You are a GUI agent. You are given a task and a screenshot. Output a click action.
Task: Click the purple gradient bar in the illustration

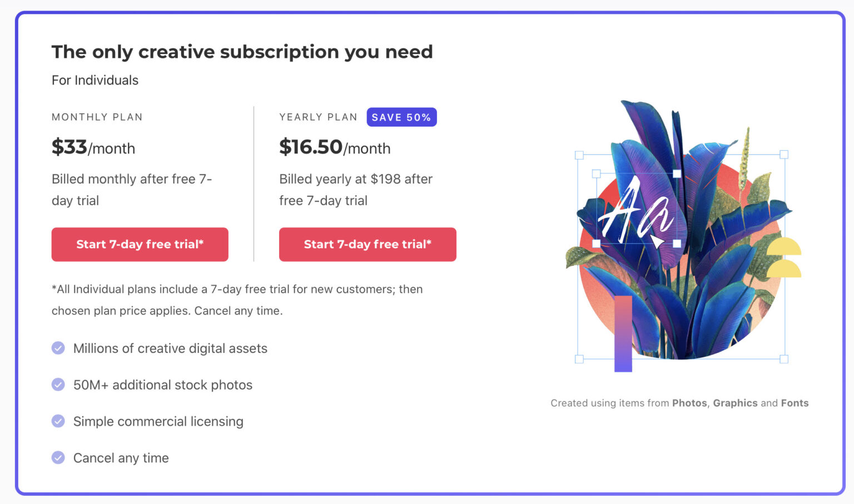(x=623, y=333)
